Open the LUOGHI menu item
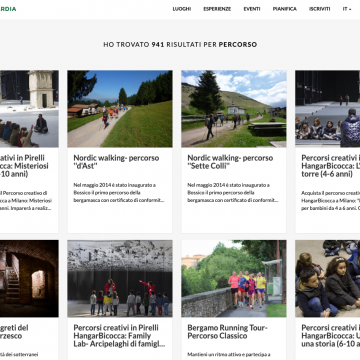This screenshot has width=360, height=360. (x=182, y=9)
